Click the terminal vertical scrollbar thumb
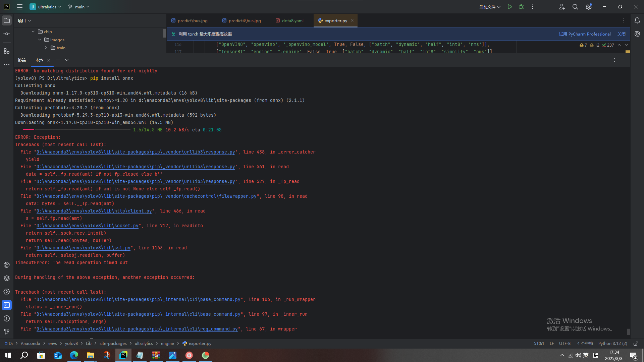The image size is (644, 362). (x=628, y=331)
